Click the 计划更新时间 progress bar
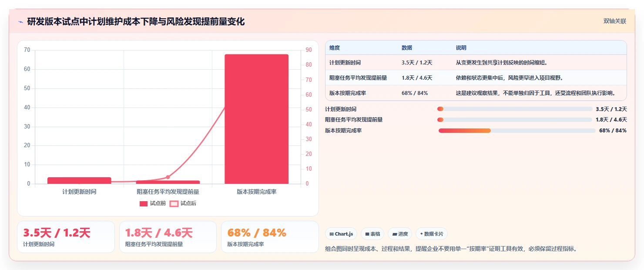Viewport: 644px width, 270px height. (514, 109)
